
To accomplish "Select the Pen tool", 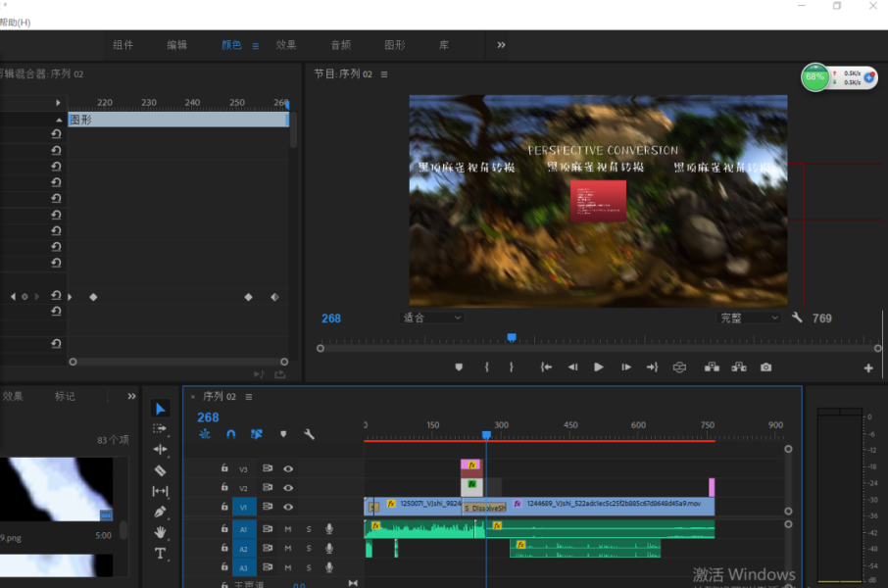I will tap(161, 512).
